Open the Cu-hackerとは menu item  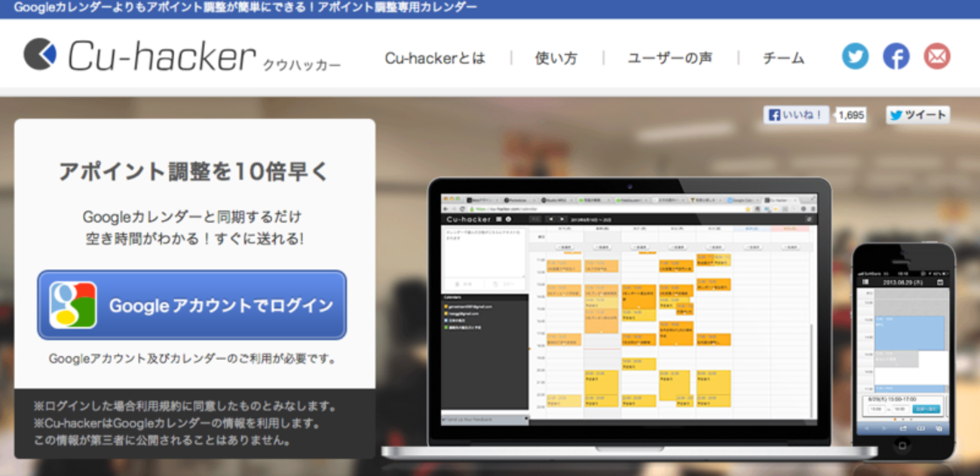(435, 58)
